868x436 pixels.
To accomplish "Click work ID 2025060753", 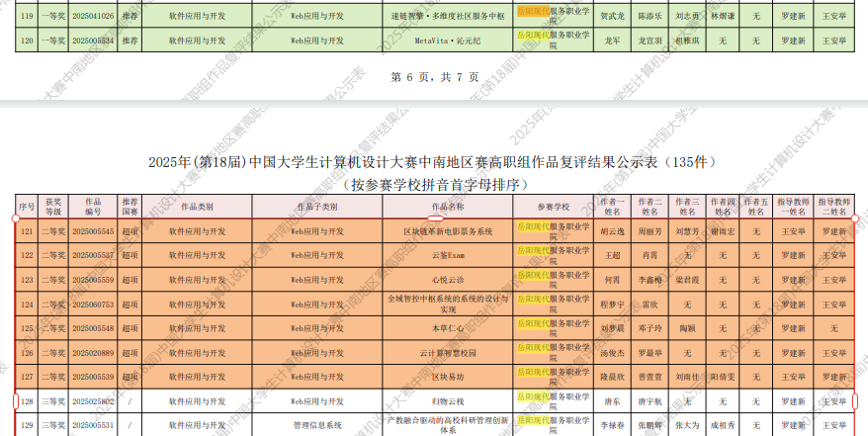I will [93, 304].
